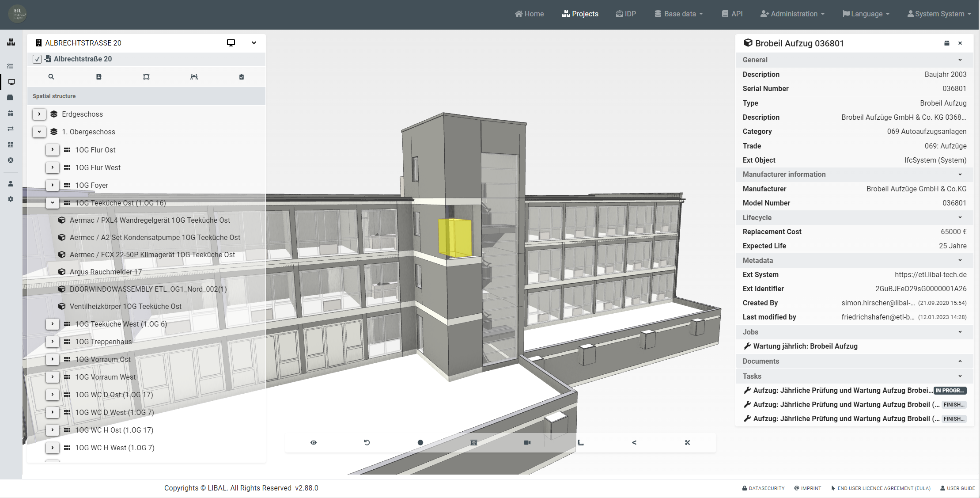Image resolution: width=980 pixels, height=498 pixels.
Task: Click the search magnifier icon in the model toolbar
Action: point(51,77)
